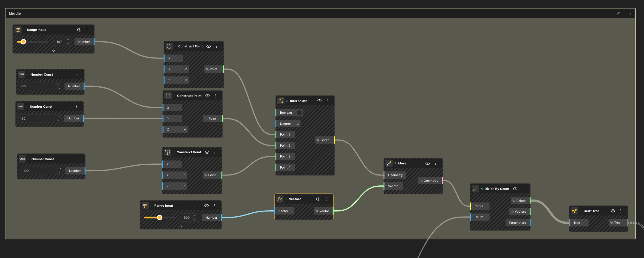Image resolution: width=644 pixels, height=258 pixels.
Task: Click the Interpolate node curve icon
Action: click(x=281, y=101)
